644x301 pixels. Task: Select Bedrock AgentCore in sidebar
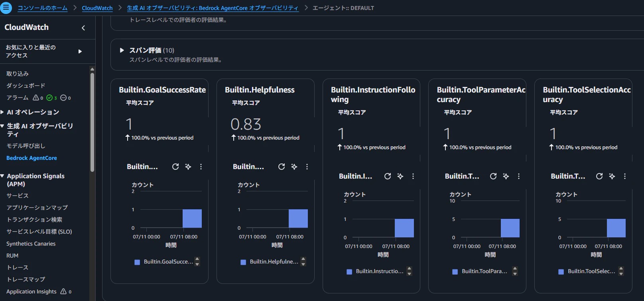(32, 158)
